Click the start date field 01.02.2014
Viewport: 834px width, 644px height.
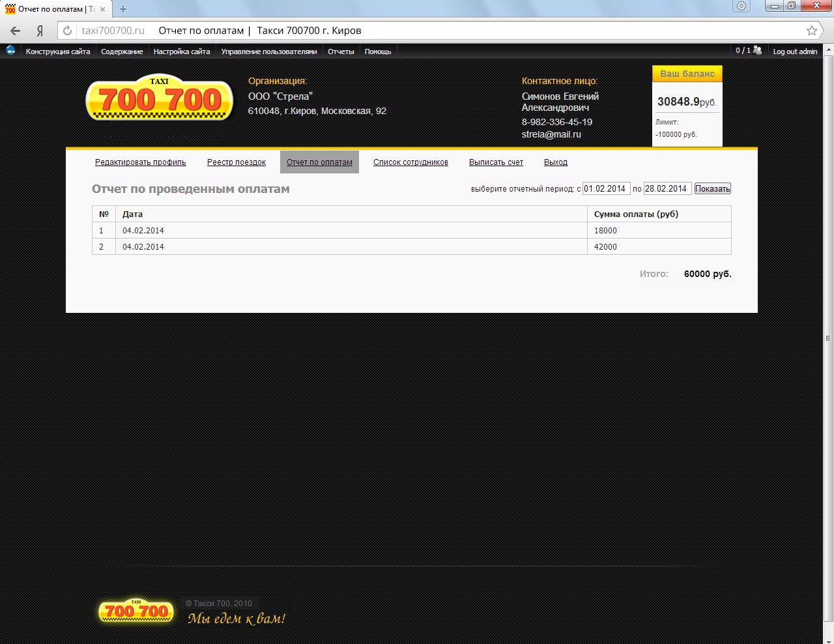coord(606,189)
